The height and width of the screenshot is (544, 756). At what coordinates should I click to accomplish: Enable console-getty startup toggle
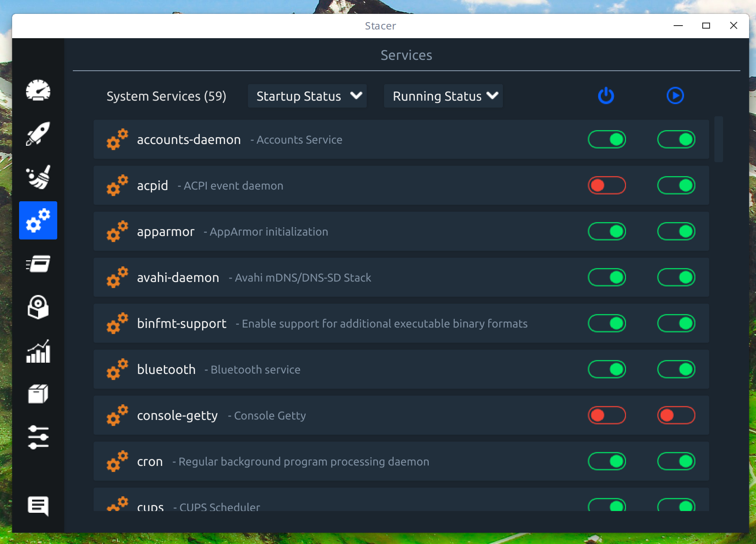[607, 415]
